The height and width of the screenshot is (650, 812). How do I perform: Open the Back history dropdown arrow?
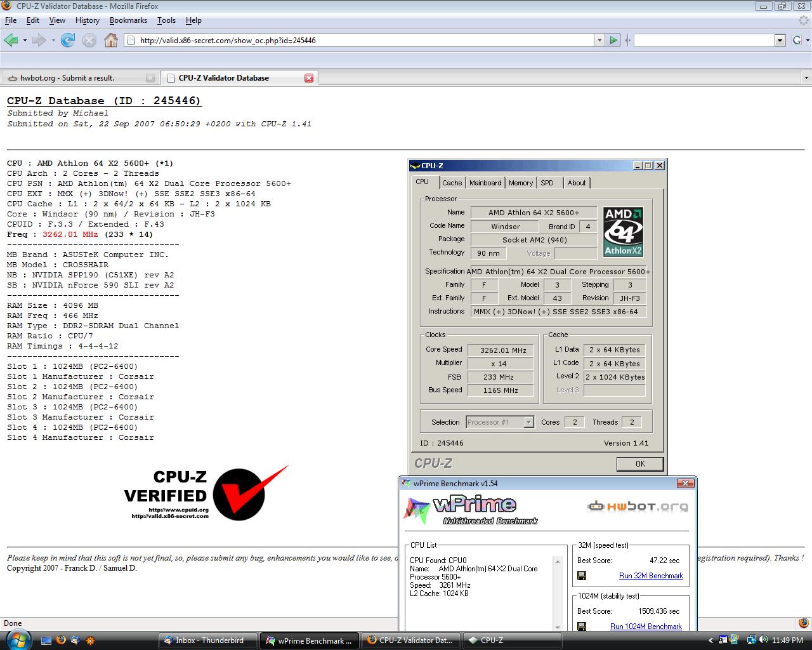click(25, 41)
